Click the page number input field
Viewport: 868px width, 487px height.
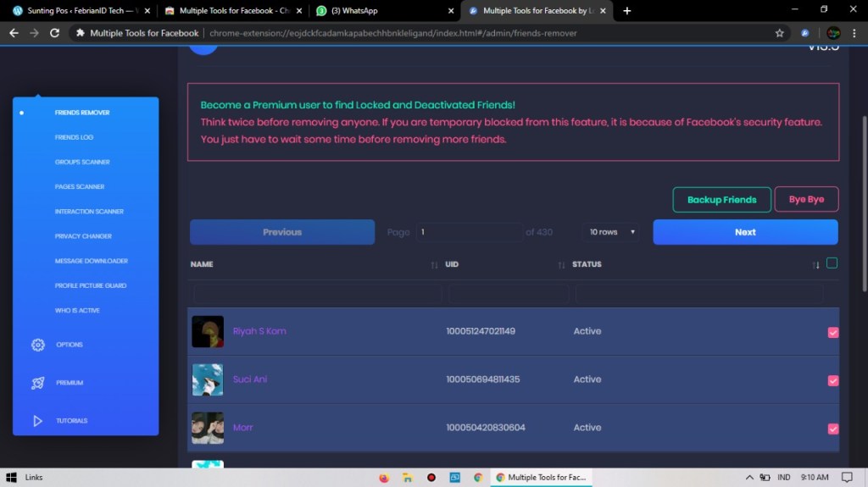(469, 232)
